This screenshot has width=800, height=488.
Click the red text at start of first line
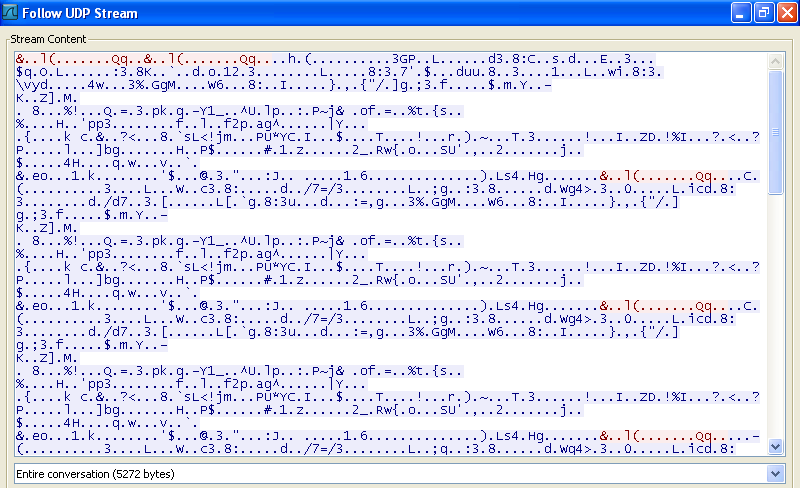(80, 59)
